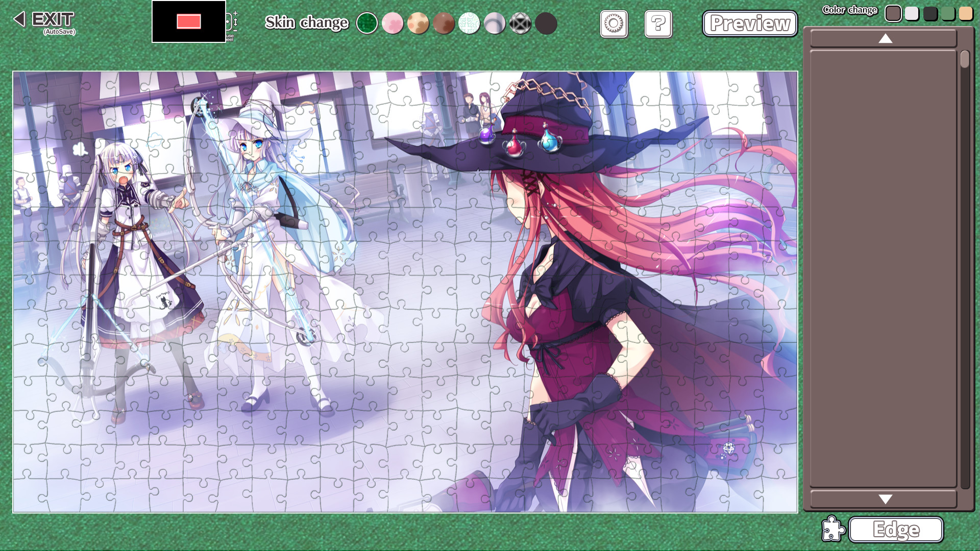Select the pink skin for puzzle pieces
This screenshot has width=980, height=551.
point(393,23)
